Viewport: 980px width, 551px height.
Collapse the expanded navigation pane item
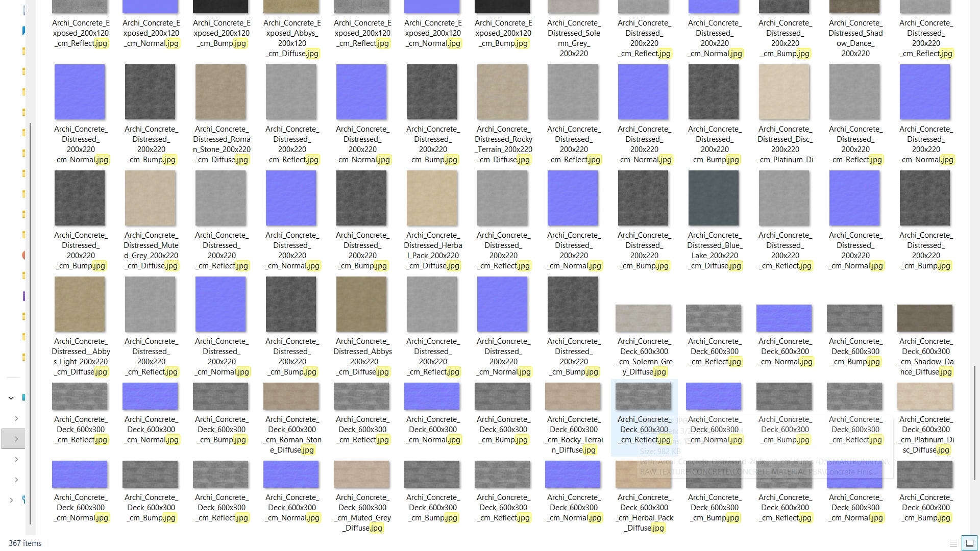tap(11, 398)
